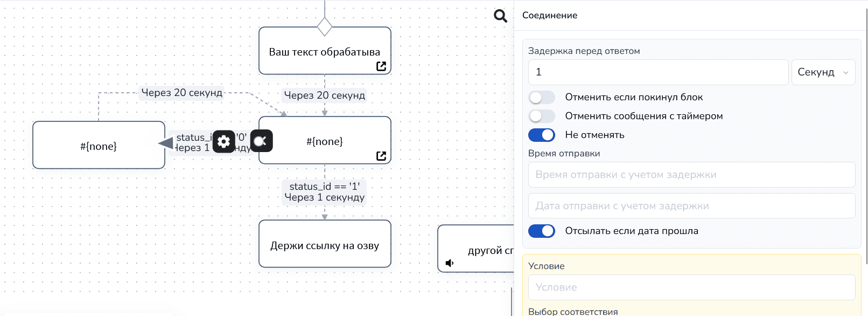This screenshot has height=316, width=868.
Task: Open external link icon on middle #{none} block
Action: 381,156
